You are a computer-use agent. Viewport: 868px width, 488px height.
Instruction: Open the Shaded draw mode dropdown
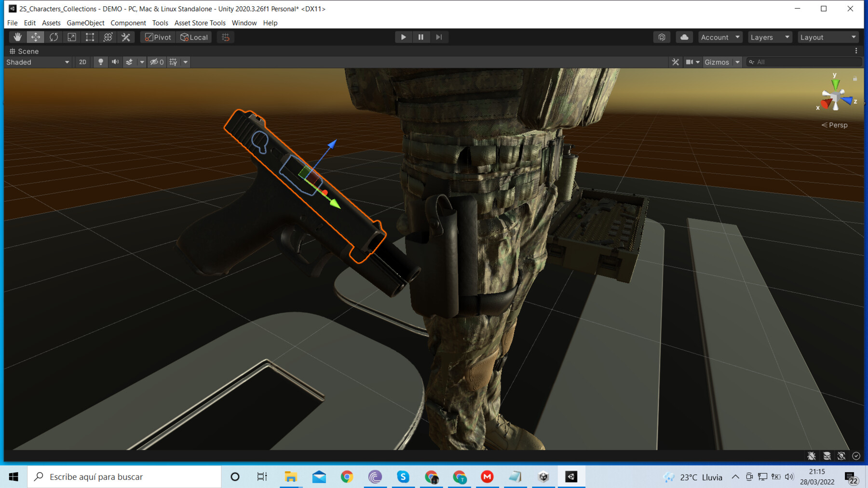coord(38,62)
